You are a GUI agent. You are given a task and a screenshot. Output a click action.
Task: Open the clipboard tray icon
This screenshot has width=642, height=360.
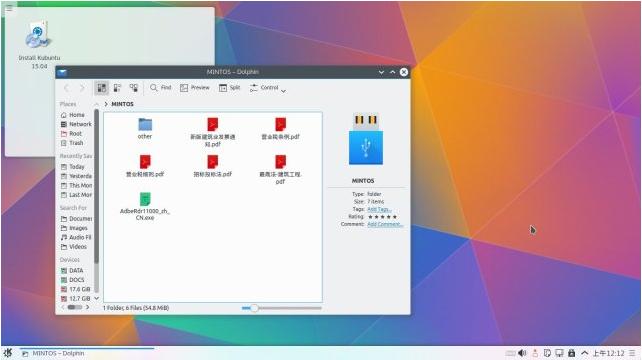click(x=547, y=353)
